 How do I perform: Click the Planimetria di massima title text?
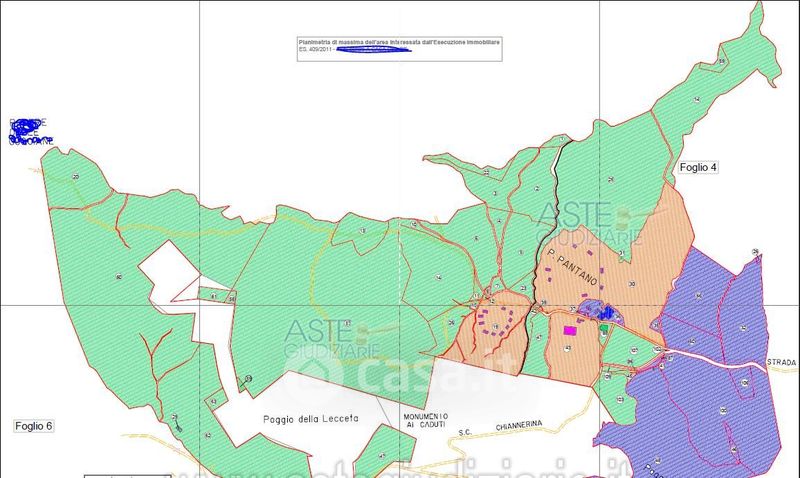tap(400, 41)
